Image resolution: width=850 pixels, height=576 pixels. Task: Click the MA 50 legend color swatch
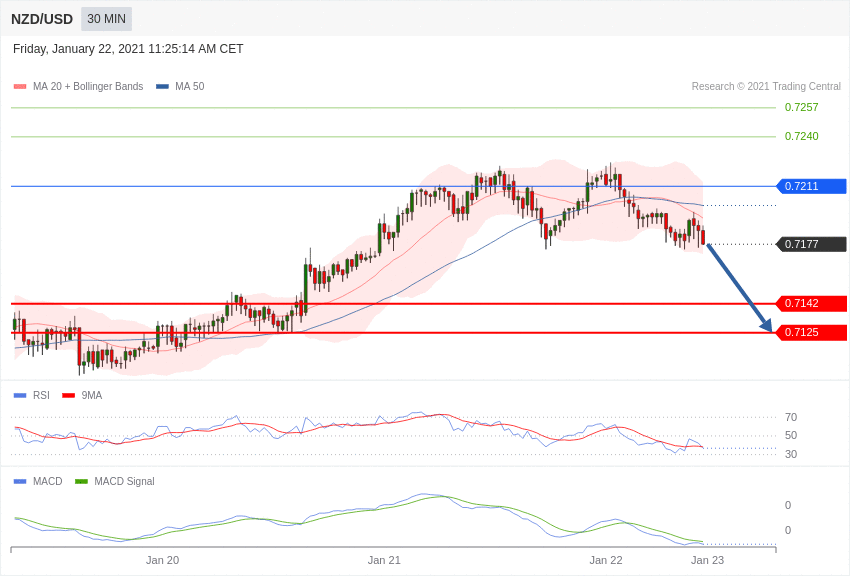tap(162, 86)
